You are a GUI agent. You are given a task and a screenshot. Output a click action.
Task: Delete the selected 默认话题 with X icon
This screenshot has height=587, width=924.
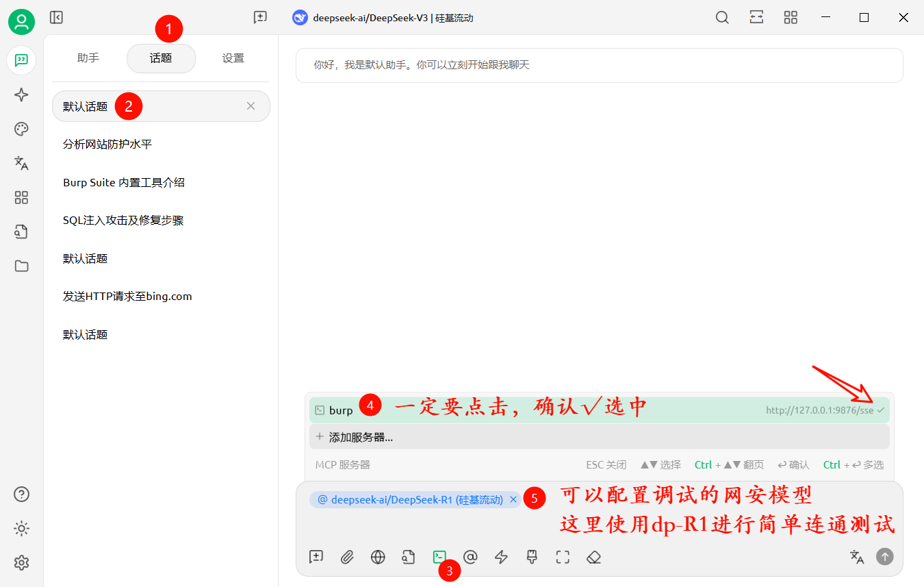pos(251,106)
